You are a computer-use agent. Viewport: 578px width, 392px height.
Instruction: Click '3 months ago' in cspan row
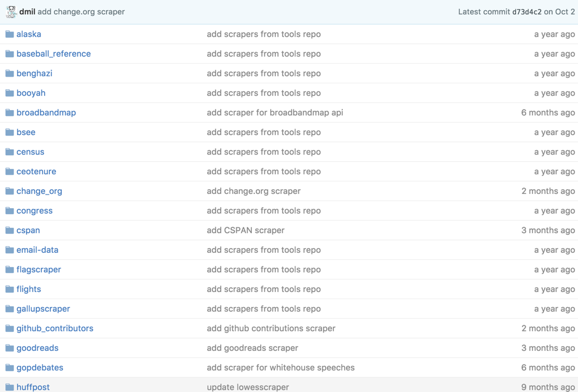pos(548,230)
